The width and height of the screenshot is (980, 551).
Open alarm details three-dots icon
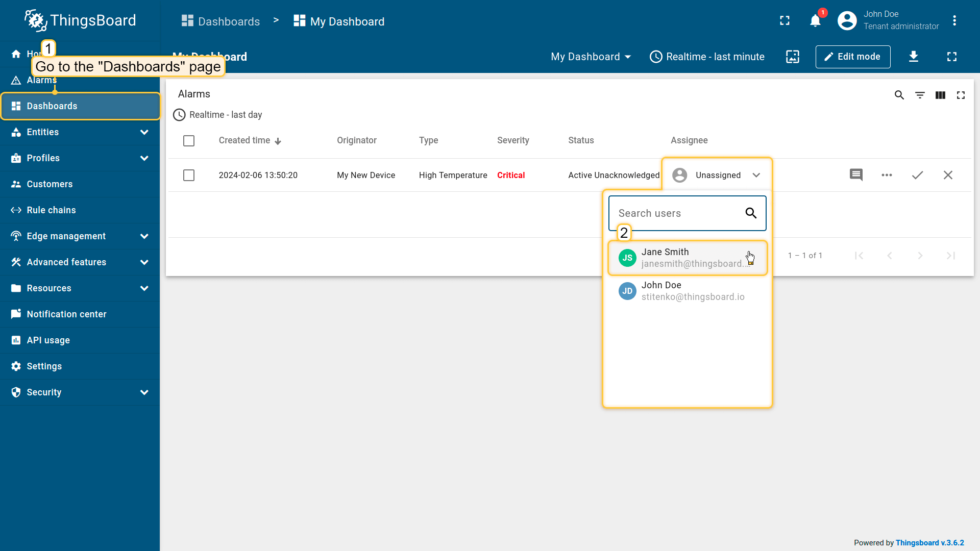887,175
